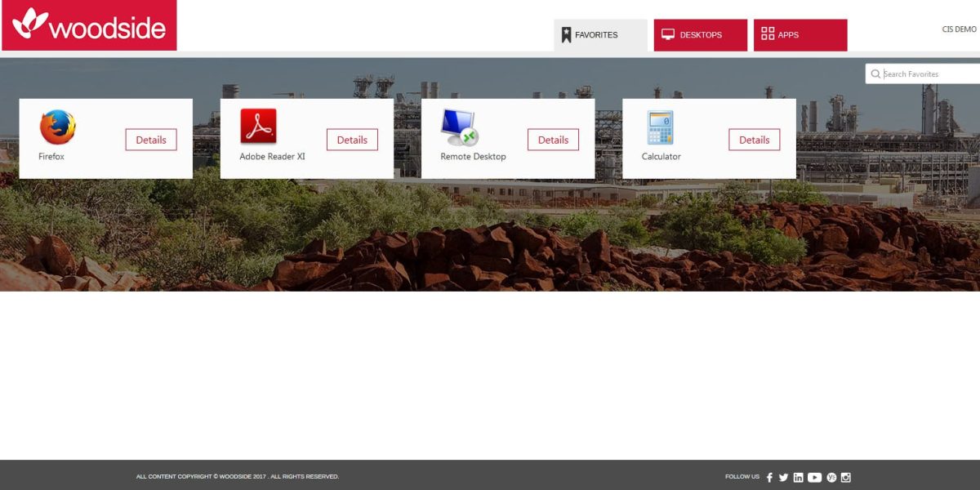Open Details for Adobe Reader XI
Viewport: 980px width, 490px height.
click(352, 140)
